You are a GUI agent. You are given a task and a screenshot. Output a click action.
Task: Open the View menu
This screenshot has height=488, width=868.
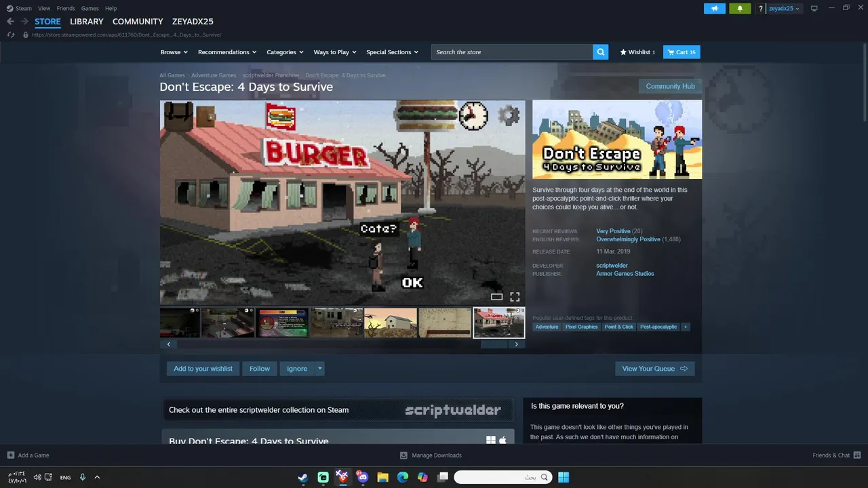pos(44,8)
